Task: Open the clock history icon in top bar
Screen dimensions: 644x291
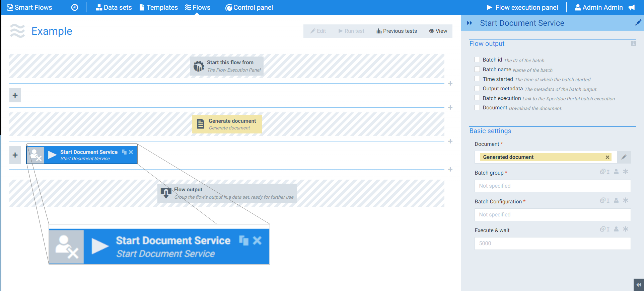Action: [75, 7]
